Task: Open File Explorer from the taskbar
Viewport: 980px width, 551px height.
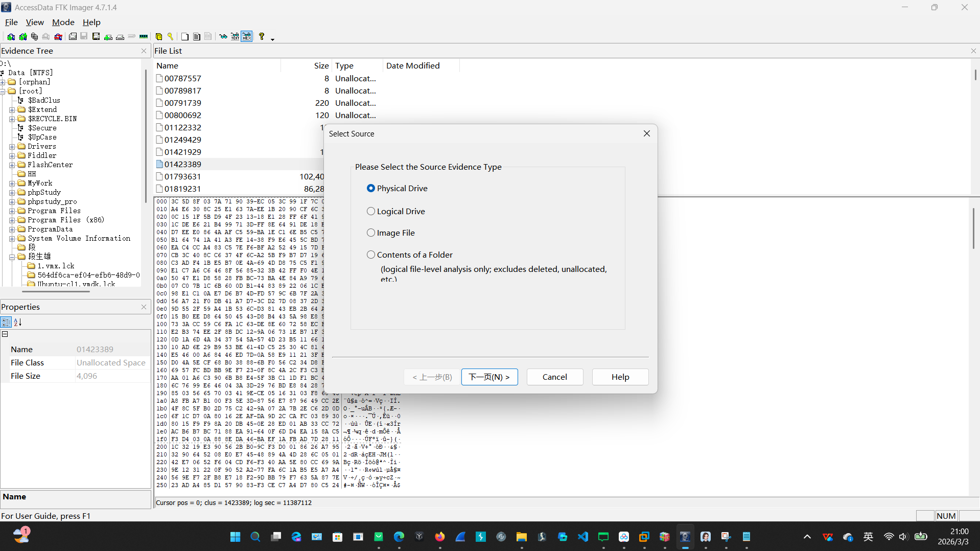Action: 522,537
